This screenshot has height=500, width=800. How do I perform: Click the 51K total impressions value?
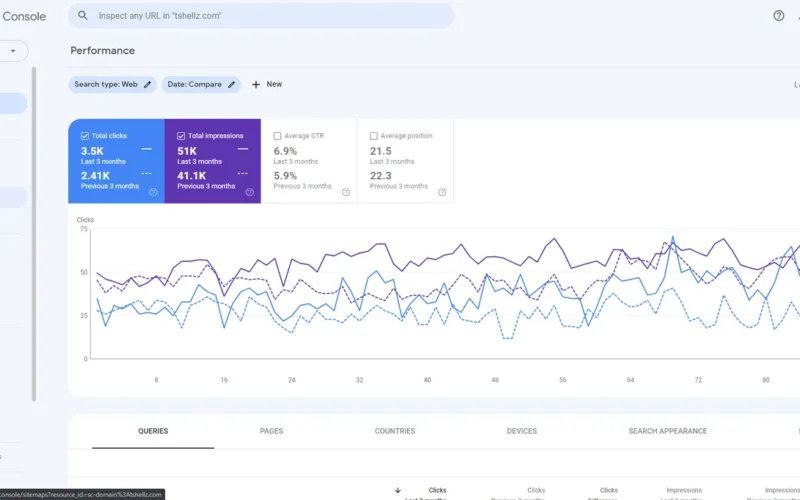point(187,151)
